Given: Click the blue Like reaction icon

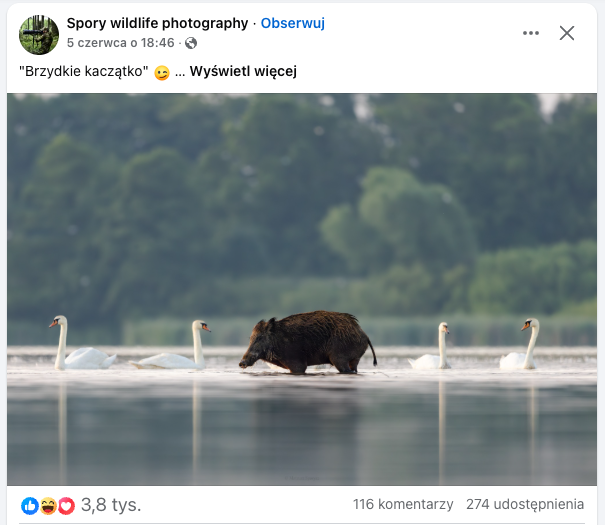Looking at the screenshot, I should point(29,506).
